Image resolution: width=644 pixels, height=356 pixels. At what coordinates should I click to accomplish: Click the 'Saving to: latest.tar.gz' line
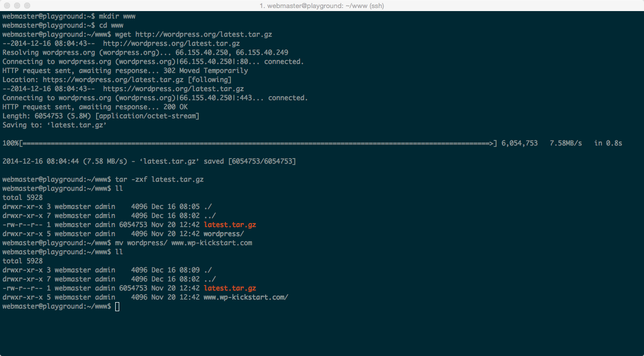point(55,125)
